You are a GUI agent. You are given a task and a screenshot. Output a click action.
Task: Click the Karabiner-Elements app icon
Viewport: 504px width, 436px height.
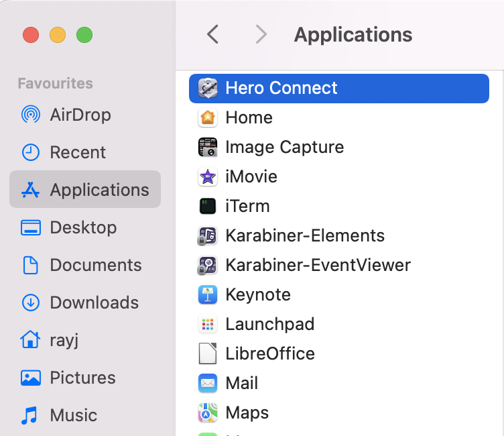208,236
